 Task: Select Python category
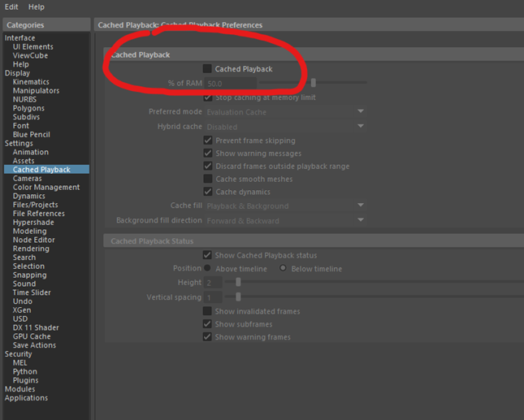click(24, 371)
